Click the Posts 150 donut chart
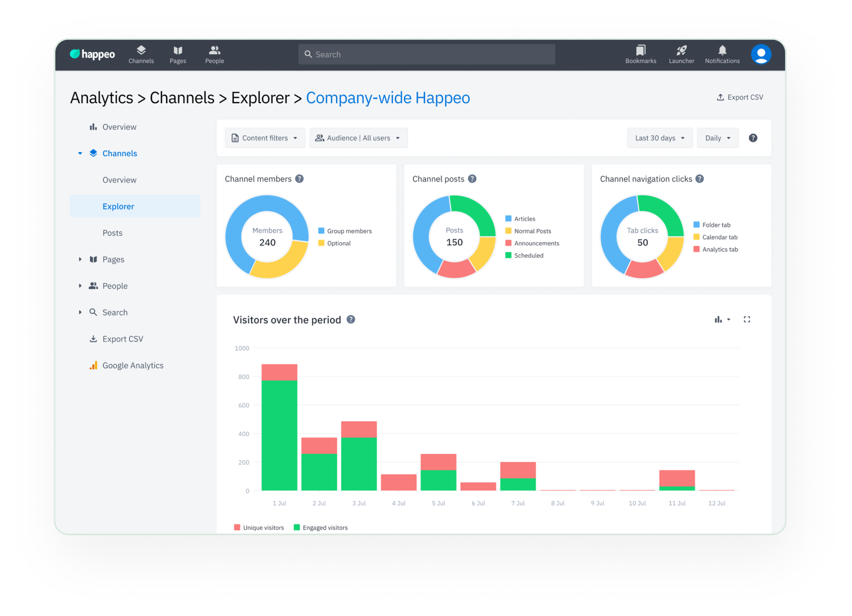The width and height of the screenshot is (852, 616). tap(454, 237)
